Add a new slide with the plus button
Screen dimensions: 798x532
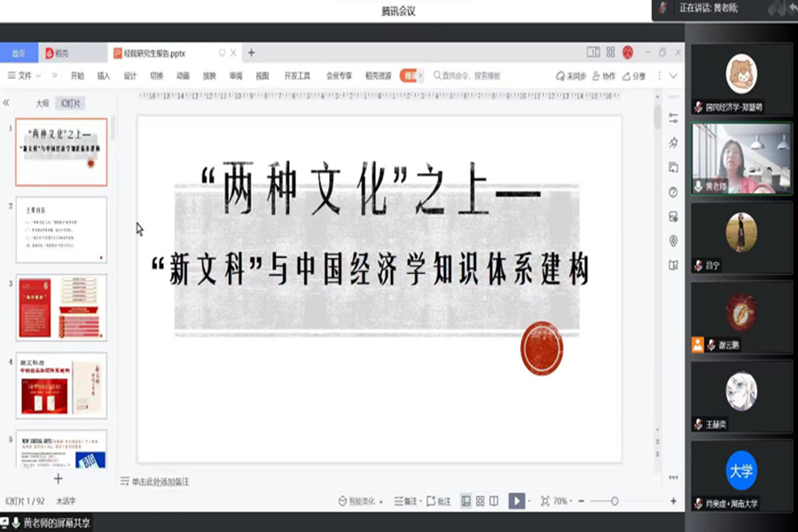coord(59,479)
